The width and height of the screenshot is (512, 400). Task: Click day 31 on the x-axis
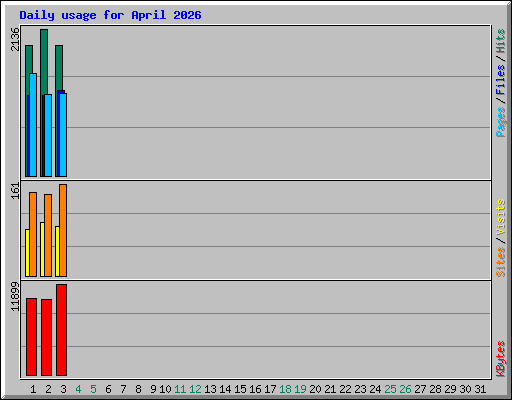[480, 389]
